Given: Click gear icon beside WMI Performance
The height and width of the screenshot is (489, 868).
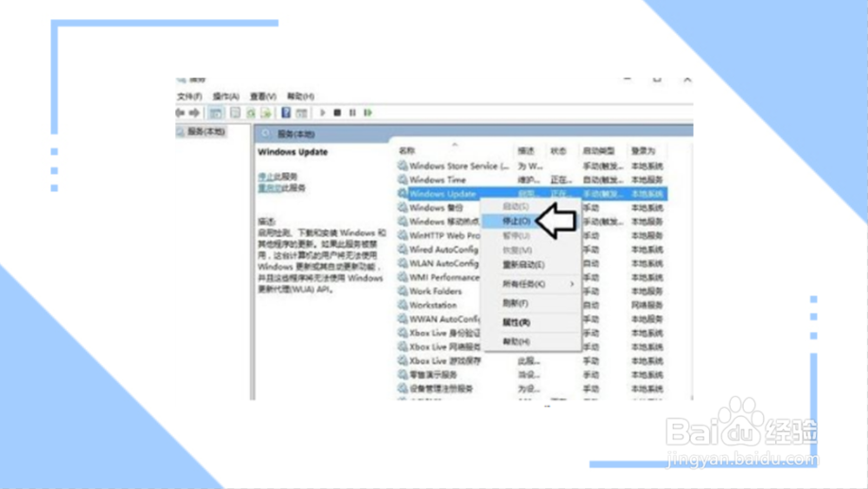Looking at the screenshot, I should point(403,277).
